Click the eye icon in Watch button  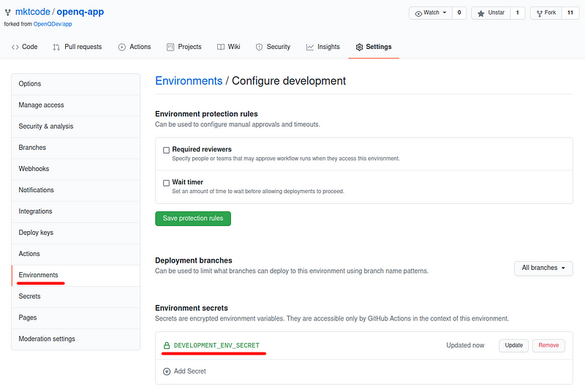[418, 13]
